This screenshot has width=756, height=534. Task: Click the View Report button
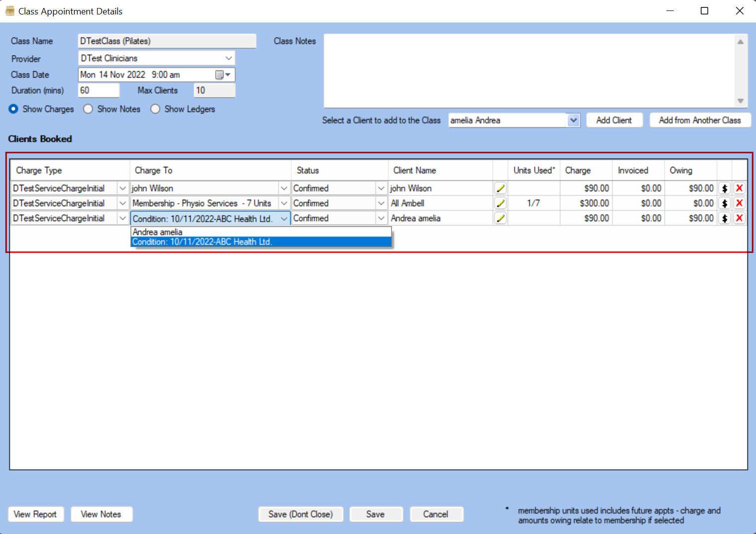tap(35, 514)
